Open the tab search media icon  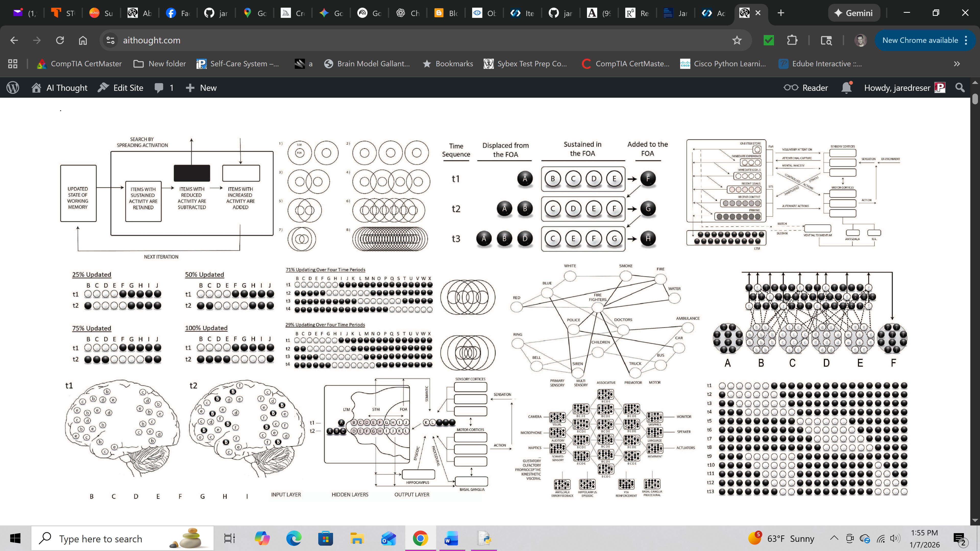click(826, 40)
